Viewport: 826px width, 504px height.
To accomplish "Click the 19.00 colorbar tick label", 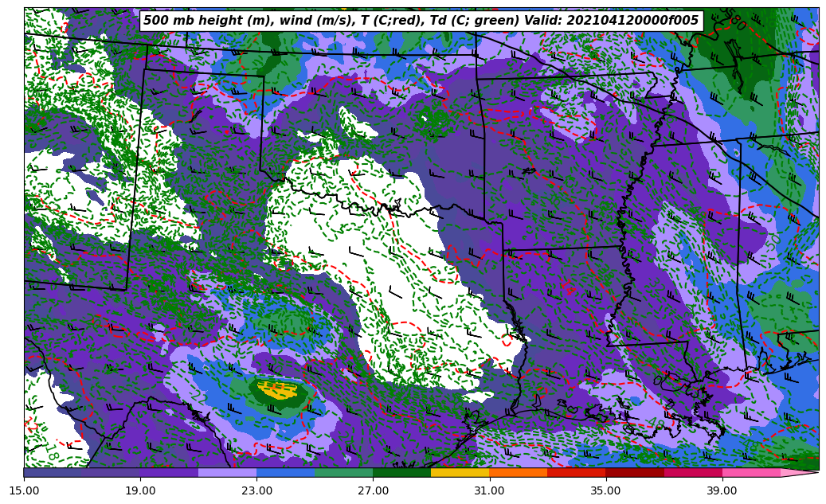I will click(x=140, y=491).
